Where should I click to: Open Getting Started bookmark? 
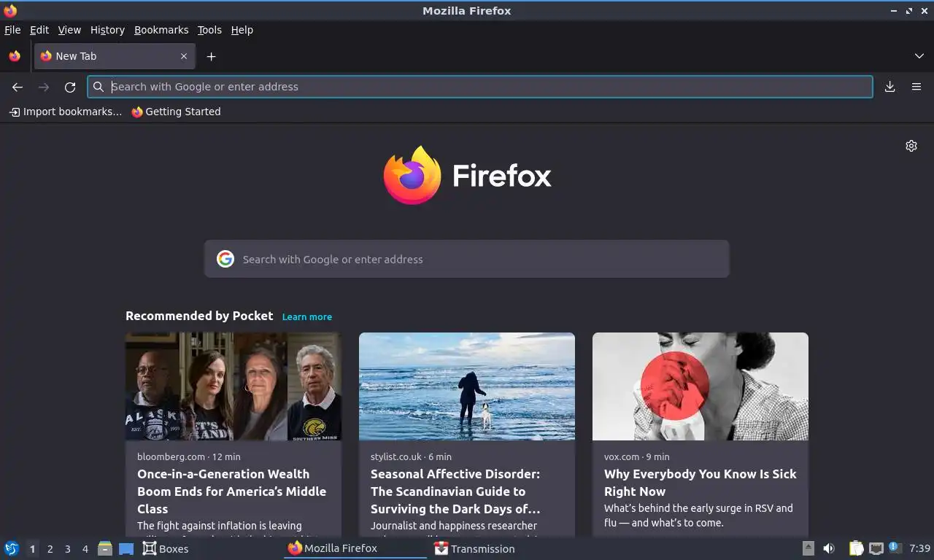[x=176, y=112]
